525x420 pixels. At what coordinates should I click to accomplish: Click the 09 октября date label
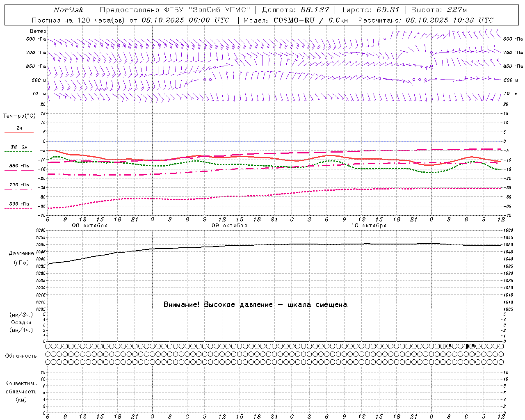click(x=229, y=226)
